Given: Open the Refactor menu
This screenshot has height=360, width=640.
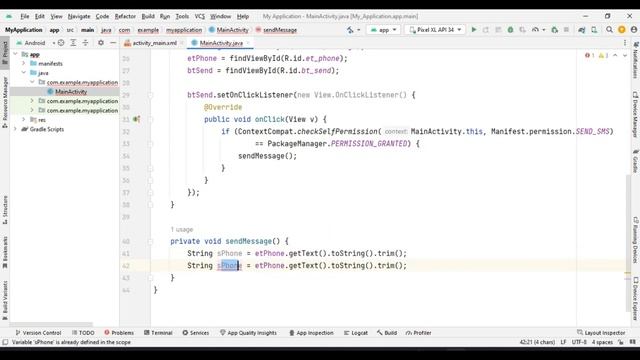Looking at the screenshot, I should pos(125,16).
